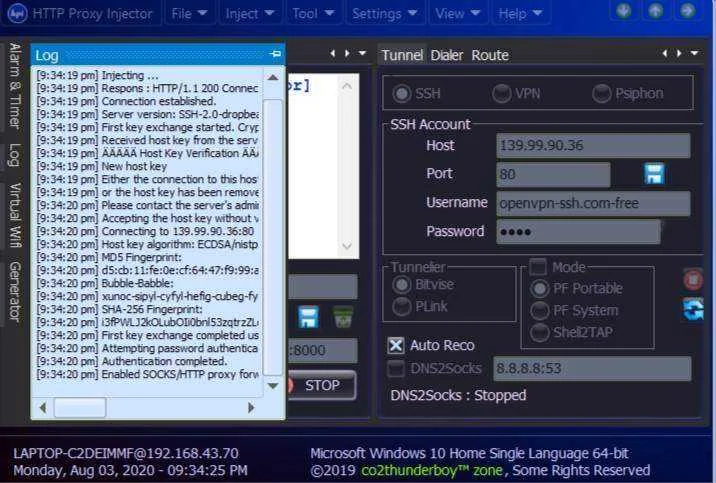Click the blue refresh icon beside Mode group
Viewport: 716px width, 483px height.
693,309
